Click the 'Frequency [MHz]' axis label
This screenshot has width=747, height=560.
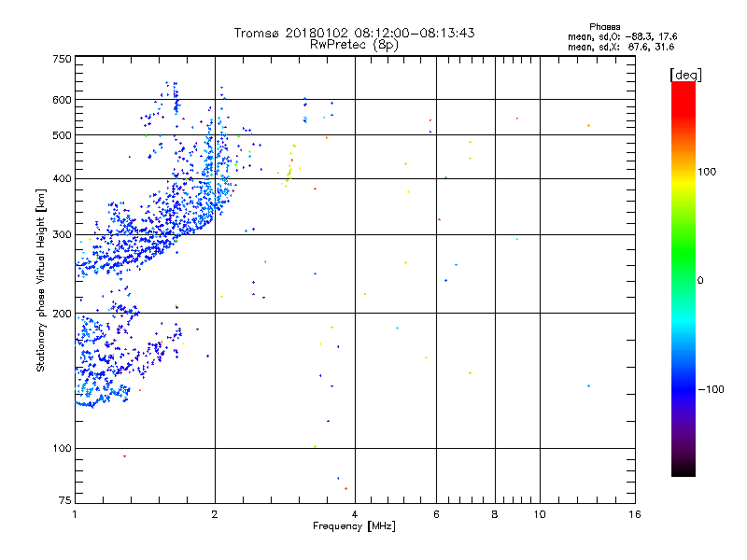point(354,526)
